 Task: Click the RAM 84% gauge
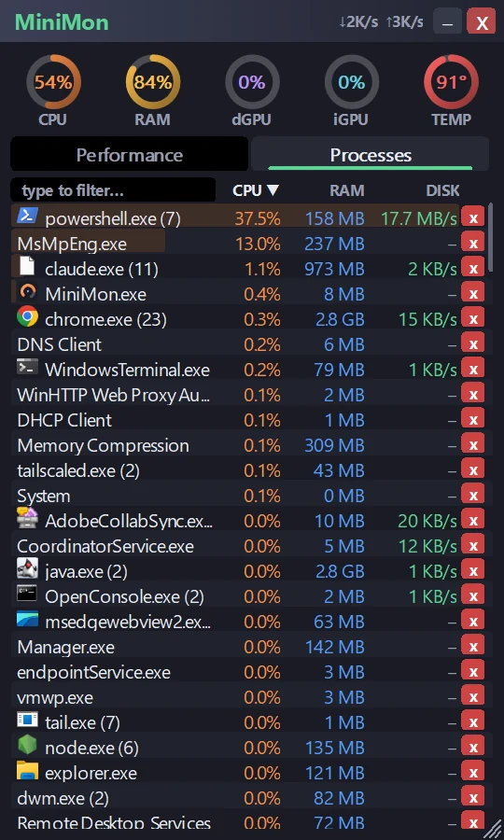tap(153, 81)
